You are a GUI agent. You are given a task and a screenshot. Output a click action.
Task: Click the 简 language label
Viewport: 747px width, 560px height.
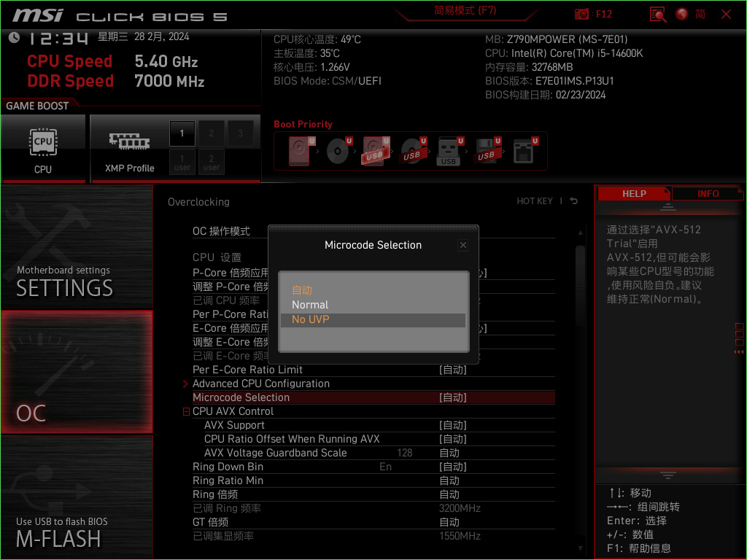(x=700, y=15)
